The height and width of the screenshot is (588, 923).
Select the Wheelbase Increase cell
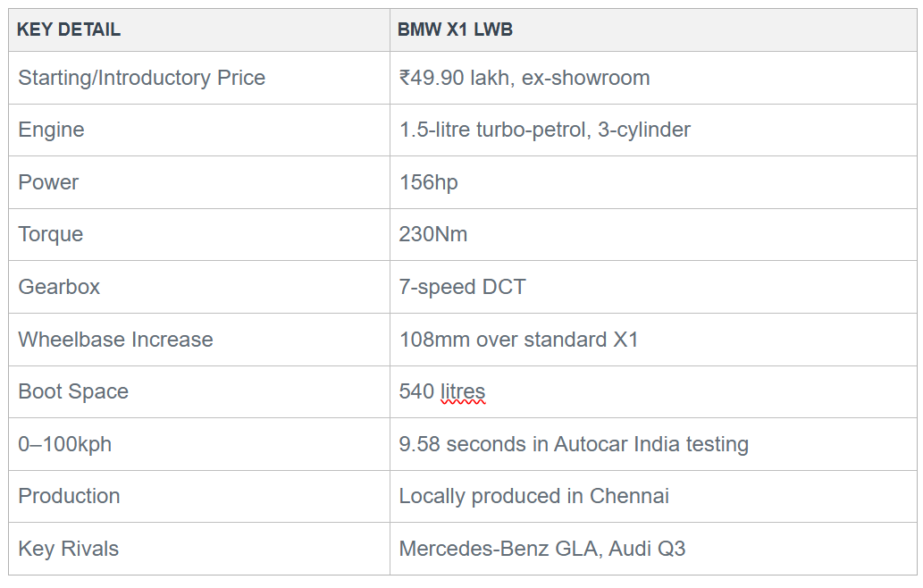click(x=199, y=340)
